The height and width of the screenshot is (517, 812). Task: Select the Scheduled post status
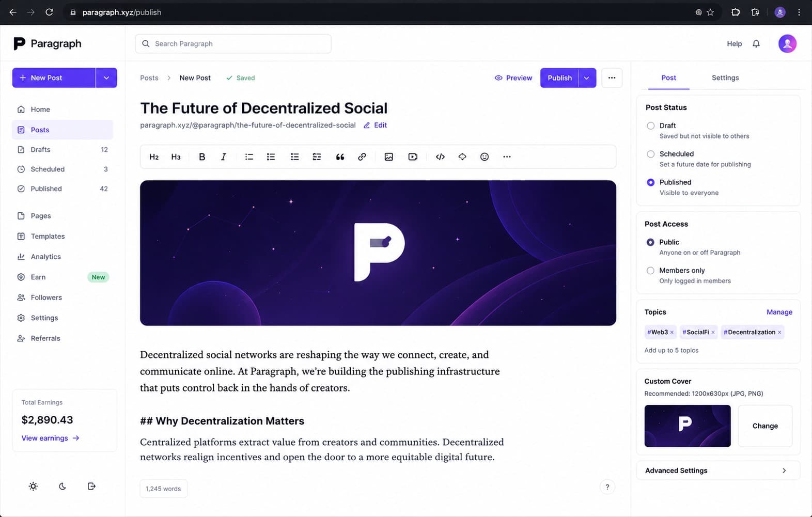[651, 154]
